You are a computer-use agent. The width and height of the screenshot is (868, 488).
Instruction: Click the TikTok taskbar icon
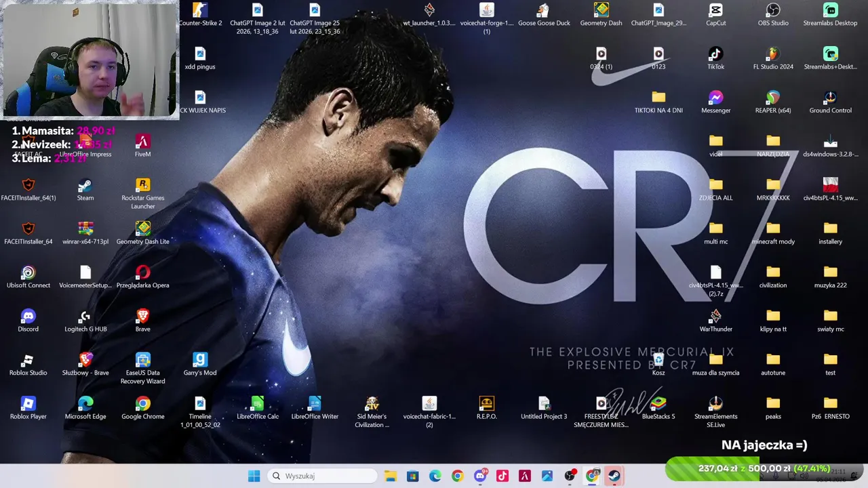[x=502, y=476]
